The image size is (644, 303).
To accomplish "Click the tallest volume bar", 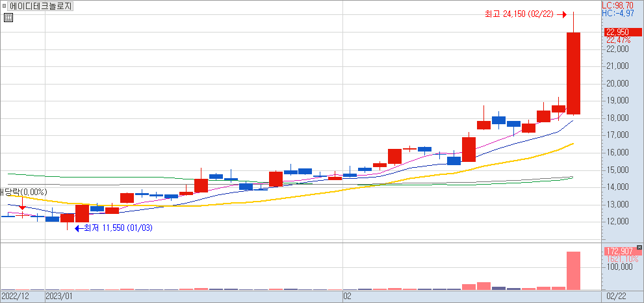I will 573,270.
